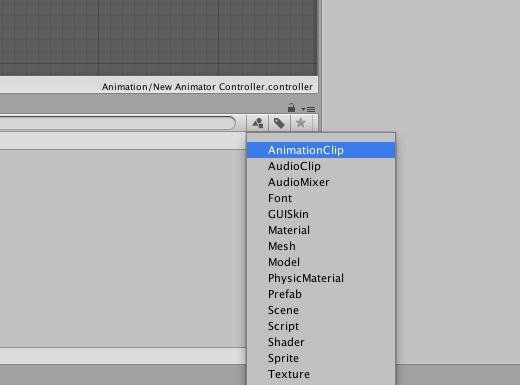Image resolution: width=520 pixels, height=385 pixels.
Task: Choose AudioMixer in the filter menu
Action: point(321,182)
